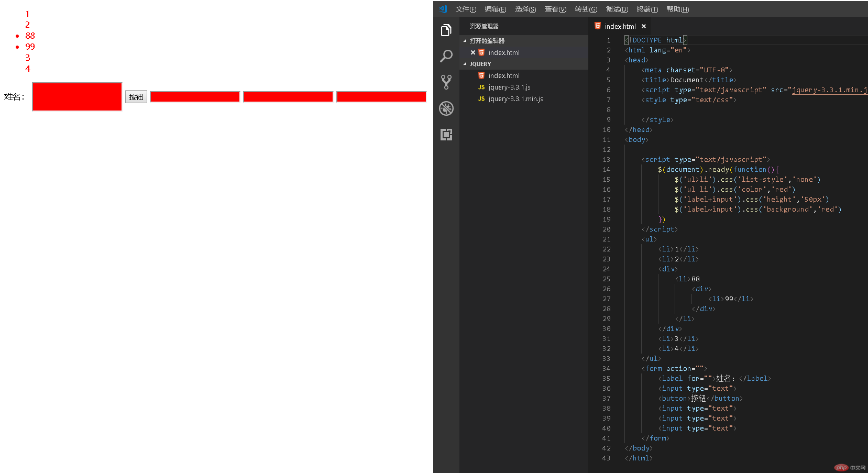The width and height of the screenshot is (868, 473).
Task: Open the 选择(S) menu
Action: point(525,9)
